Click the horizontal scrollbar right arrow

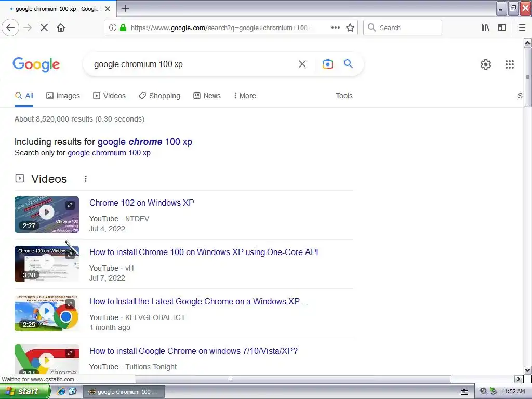(518, 379)
